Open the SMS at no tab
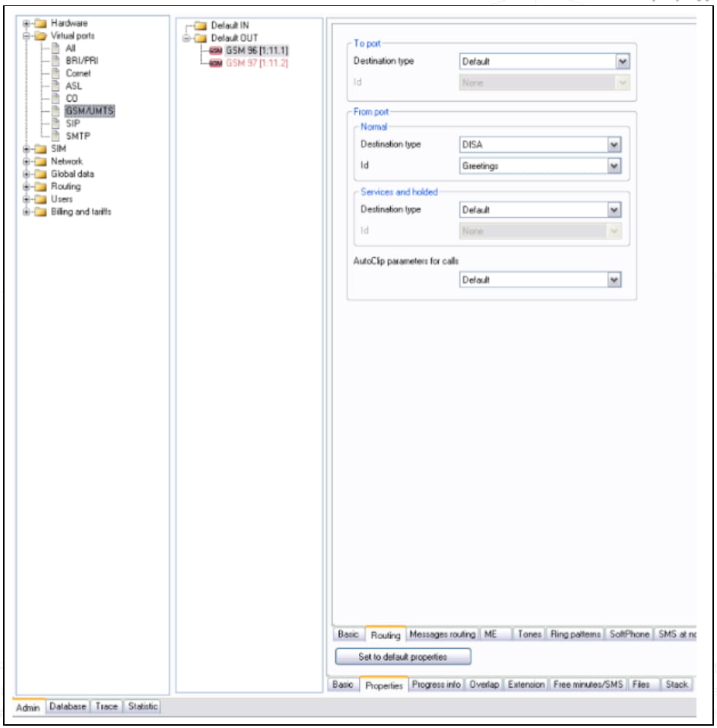 [x=676, y=635]
